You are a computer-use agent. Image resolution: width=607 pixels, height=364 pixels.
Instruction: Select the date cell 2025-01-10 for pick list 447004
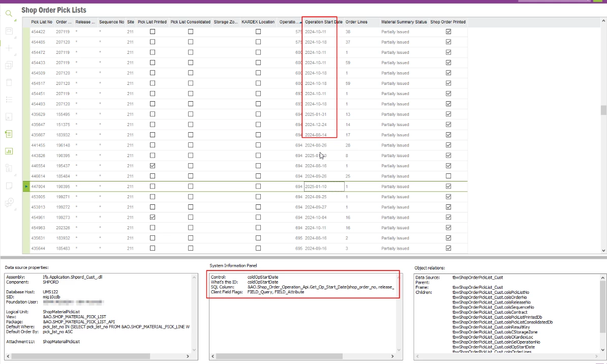click(x=324, y=186)
